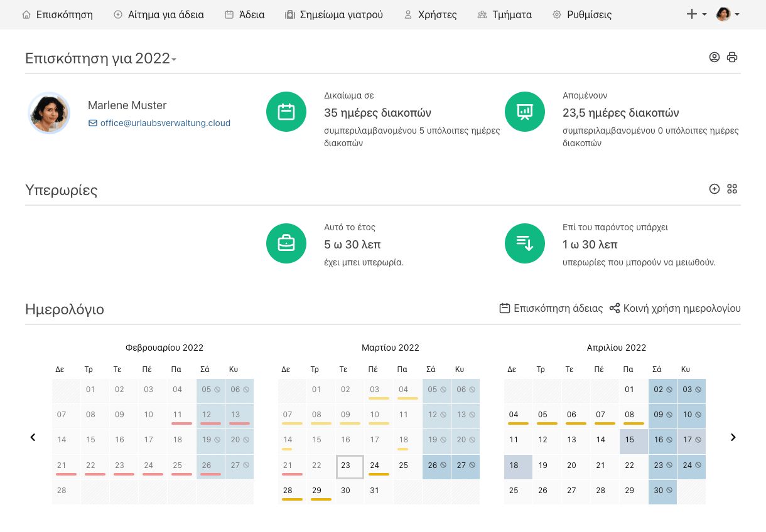Select 24 March 2022 in calendar
This screenshot has height=532, width=766.
(379, 467)
